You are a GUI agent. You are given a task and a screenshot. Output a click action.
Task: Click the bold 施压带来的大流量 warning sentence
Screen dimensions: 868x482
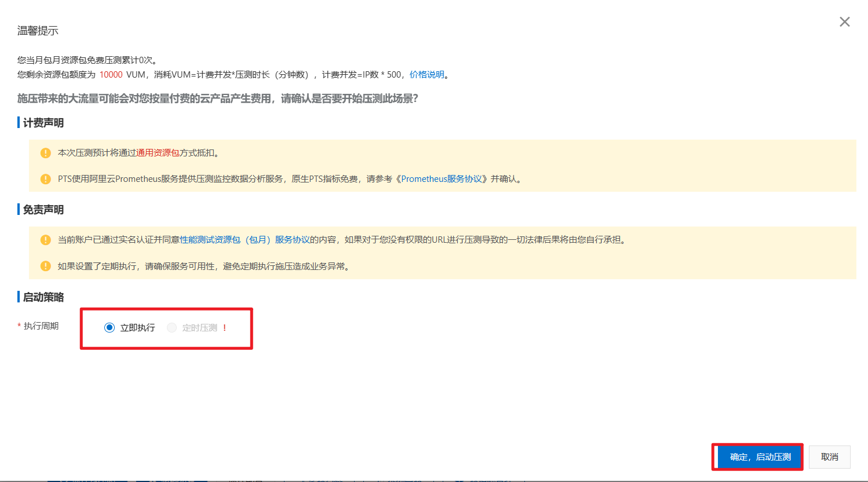click(x=217, y=98)
